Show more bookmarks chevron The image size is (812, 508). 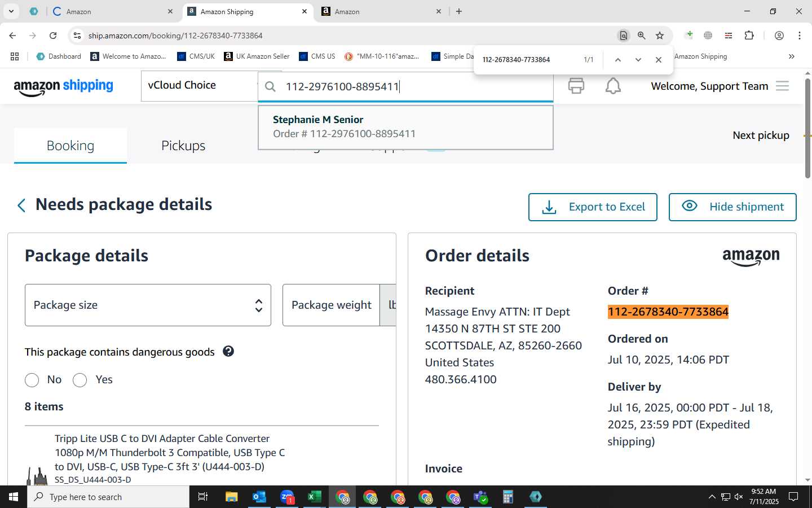click(792, 56)
